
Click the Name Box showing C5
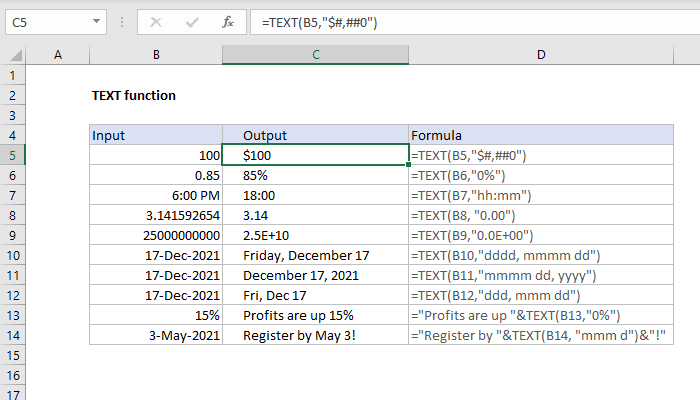(45, 20)
